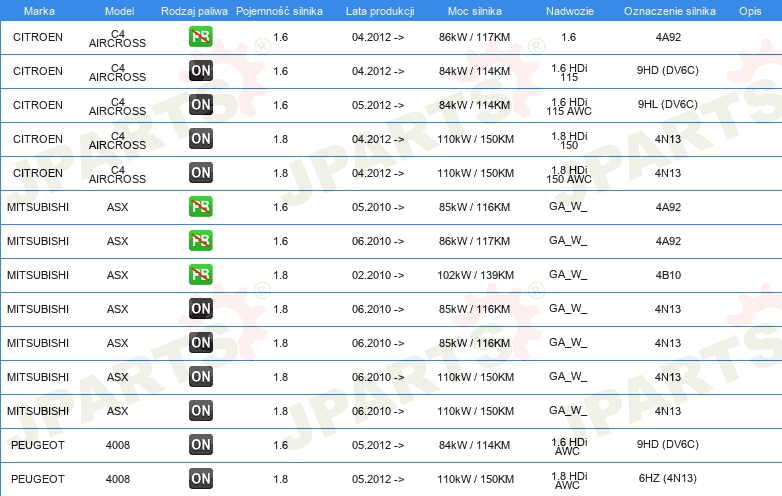Click the ON diesel icon in the 9HL (DV6C) row

click(x=200, y=105)
